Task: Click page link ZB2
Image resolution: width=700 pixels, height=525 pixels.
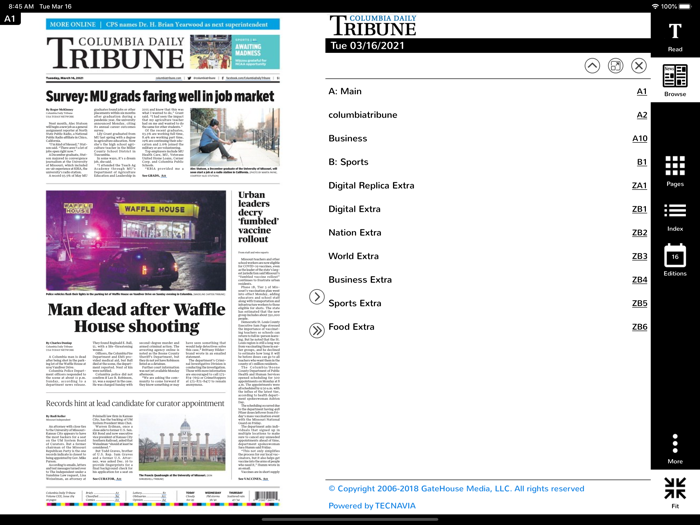Action: [x=639, y=233]
